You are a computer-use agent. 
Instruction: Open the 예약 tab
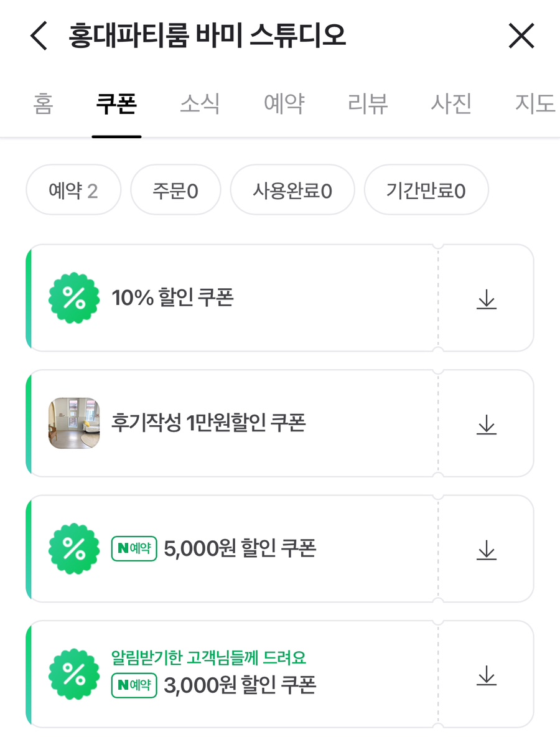click(284, 104)
